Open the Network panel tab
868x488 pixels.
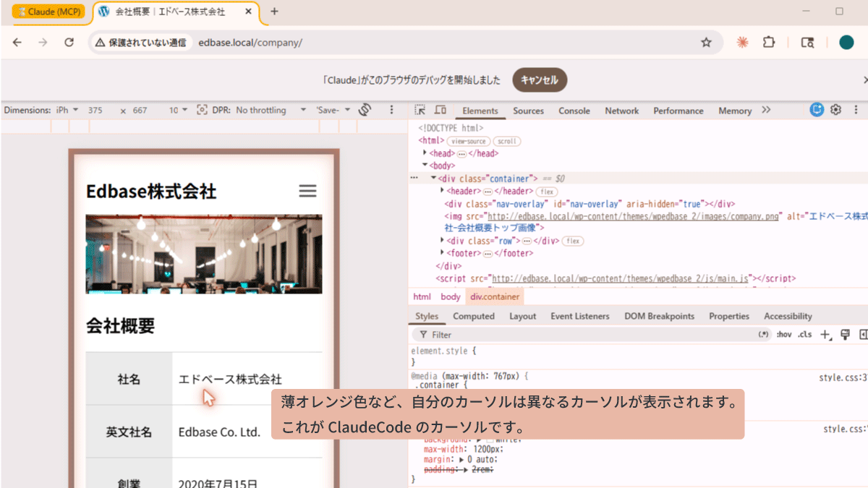(622, 111)
